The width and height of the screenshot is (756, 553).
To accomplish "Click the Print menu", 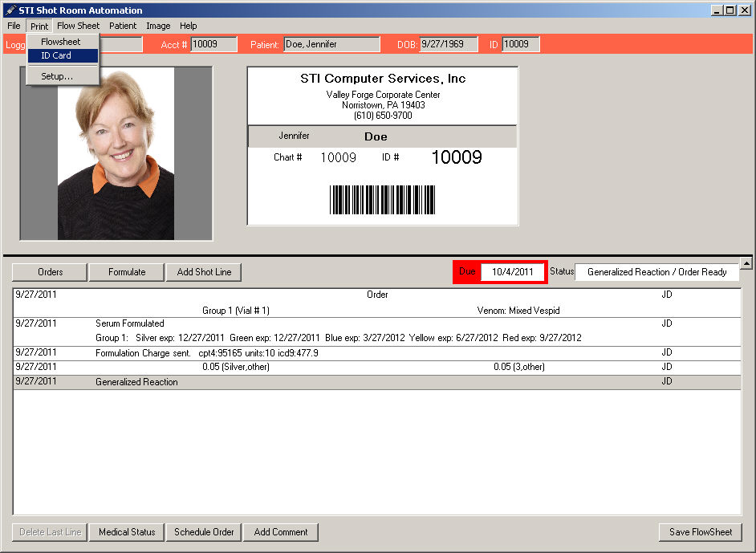I will tap(39, 26).
